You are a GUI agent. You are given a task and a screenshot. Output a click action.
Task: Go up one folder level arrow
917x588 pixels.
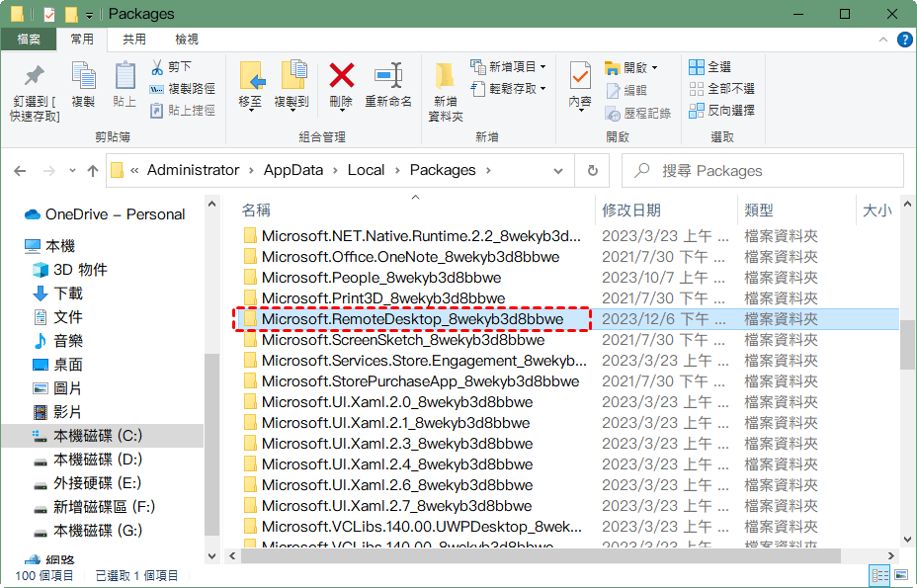[x=93, y=171]
